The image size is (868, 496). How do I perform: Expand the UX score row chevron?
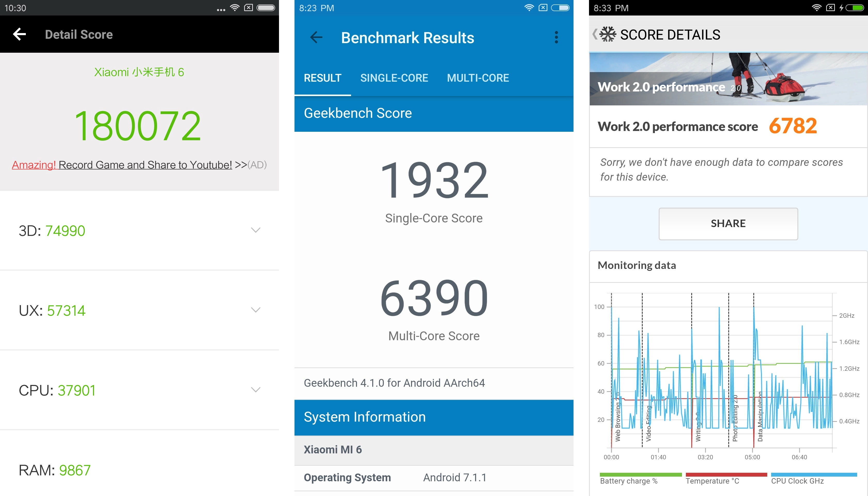(x=255, y=310)
